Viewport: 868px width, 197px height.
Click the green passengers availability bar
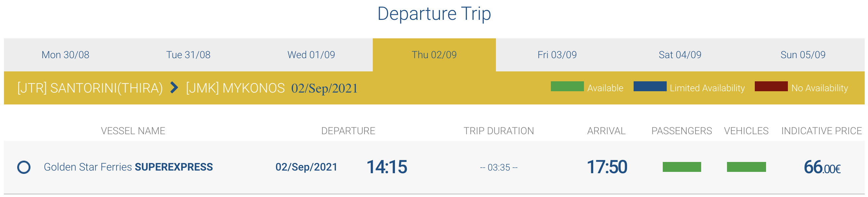682,167
